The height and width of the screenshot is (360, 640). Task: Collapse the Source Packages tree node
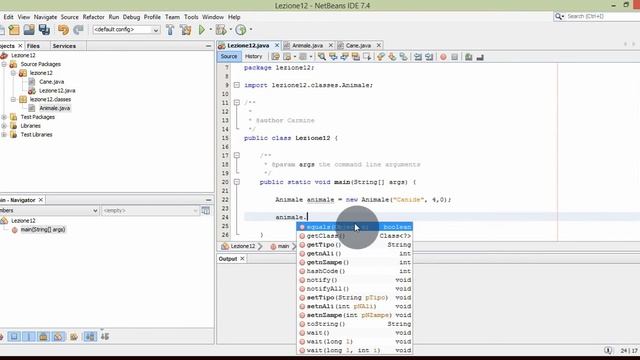click(4, 64)
